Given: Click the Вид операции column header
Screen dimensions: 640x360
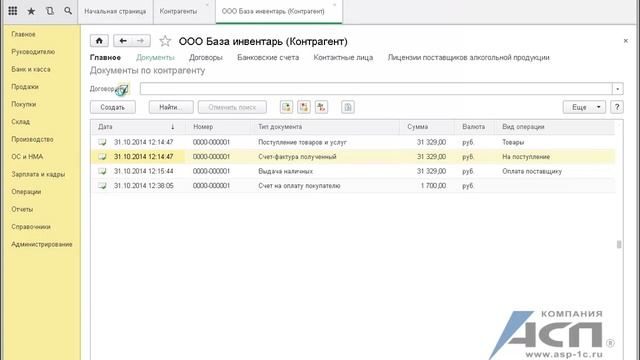Looking at the screenshot, I should coord(554,127).
